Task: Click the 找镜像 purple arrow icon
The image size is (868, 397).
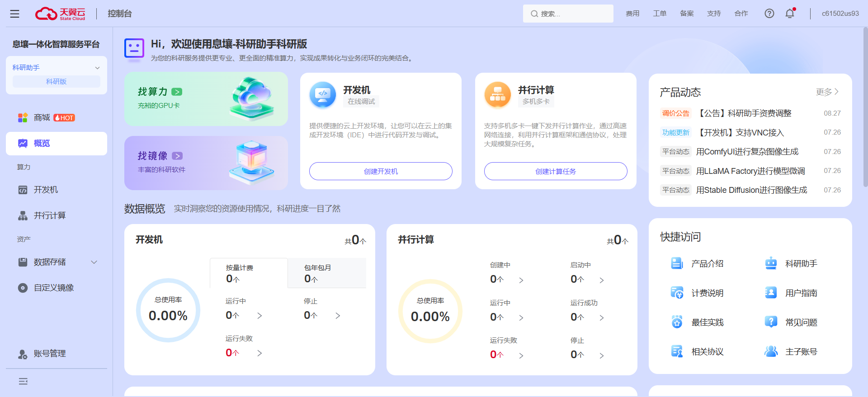Action: click(177, 156)
